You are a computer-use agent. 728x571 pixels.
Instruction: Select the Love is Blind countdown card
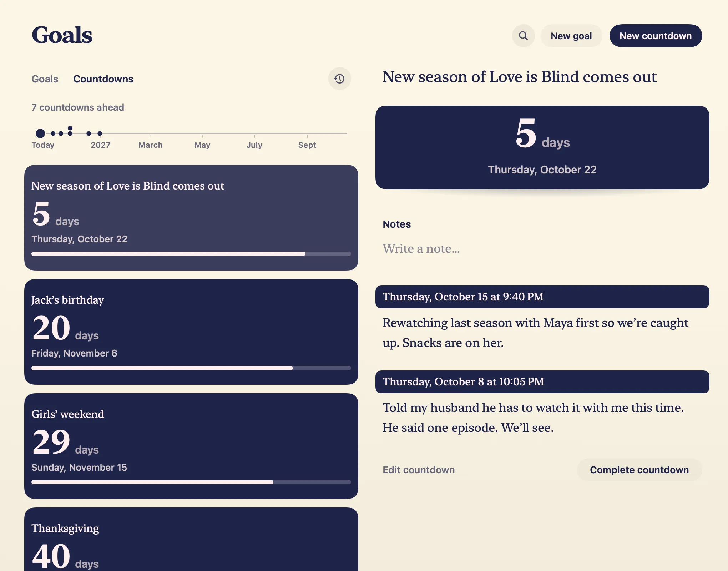[x=191, y=218]
